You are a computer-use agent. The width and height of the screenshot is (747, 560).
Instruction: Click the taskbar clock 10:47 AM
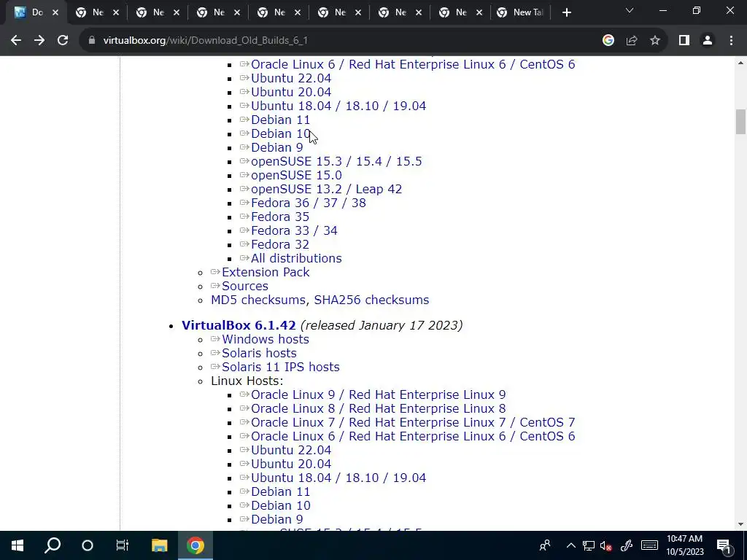pos(684,545)
